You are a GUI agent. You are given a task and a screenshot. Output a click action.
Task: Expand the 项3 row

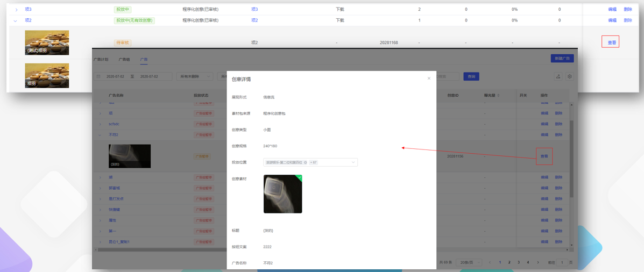[x=16, y=10]
